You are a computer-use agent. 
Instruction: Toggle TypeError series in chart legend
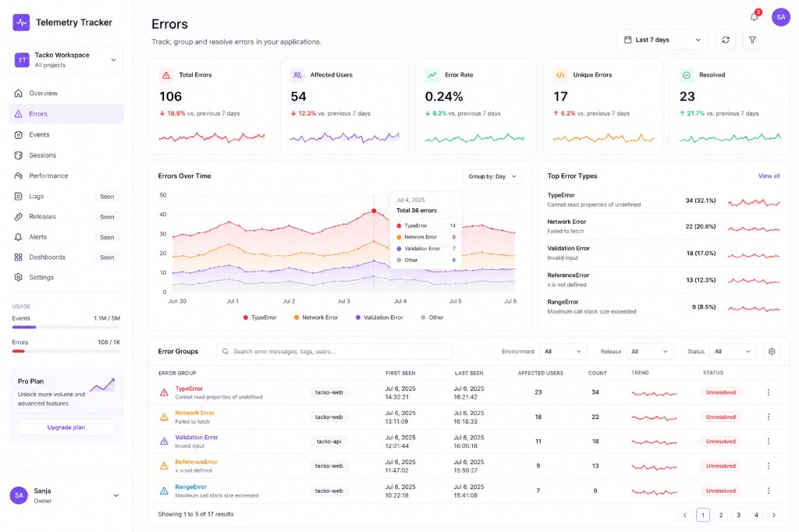pyautogui.click(x=260, y=317)
